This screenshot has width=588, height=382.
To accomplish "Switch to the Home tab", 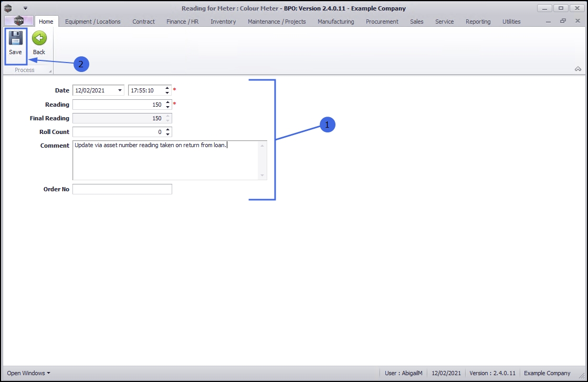I will coord(46,22).
